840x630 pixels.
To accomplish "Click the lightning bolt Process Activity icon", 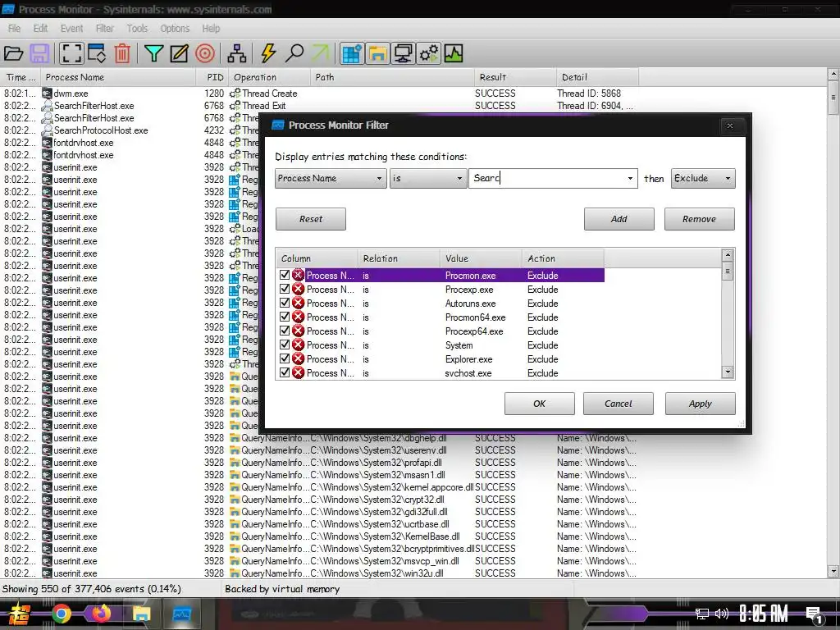I will (268, 53).
